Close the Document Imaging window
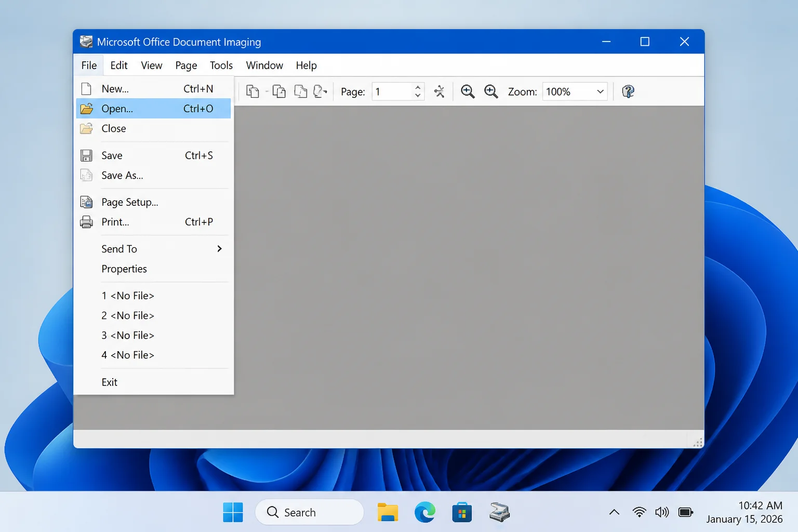This screenshot has width=798, height=532. 684,42
